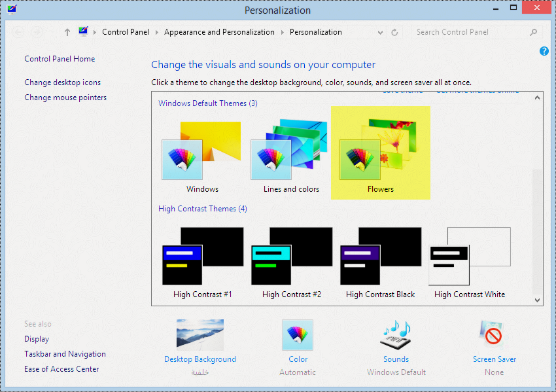This screenshot has width=556, height=392.
Task: Select the High Contrast White theme
Action: click(x=470, y=263)
